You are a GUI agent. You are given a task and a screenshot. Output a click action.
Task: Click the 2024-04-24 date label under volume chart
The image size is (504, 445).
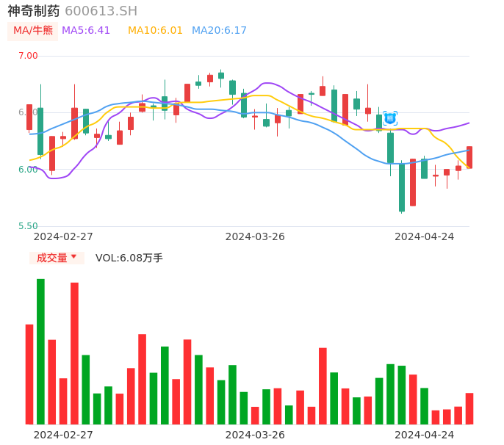point(425,435)
